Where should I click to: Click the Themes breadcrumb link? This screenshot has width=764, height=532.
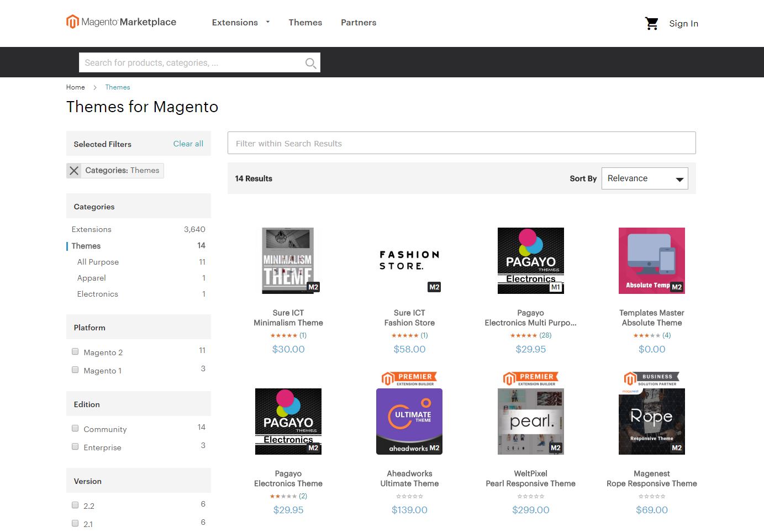click(x=118, y=87)
